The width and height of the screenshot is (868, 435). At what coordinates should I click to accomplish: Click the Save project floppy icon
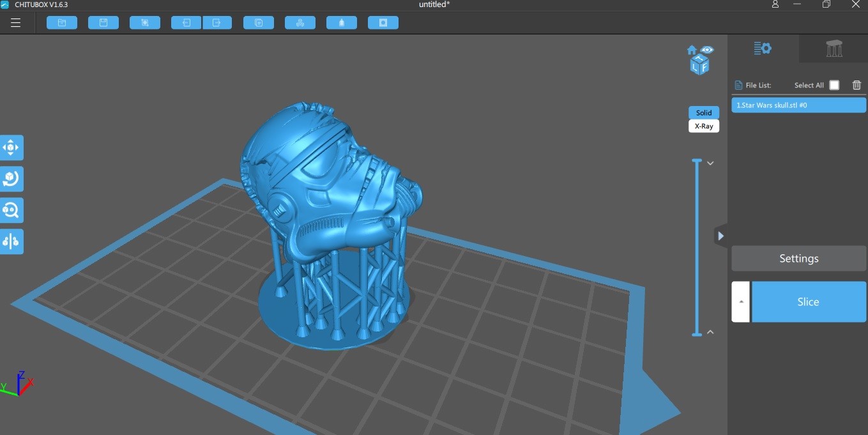point(103,23)
